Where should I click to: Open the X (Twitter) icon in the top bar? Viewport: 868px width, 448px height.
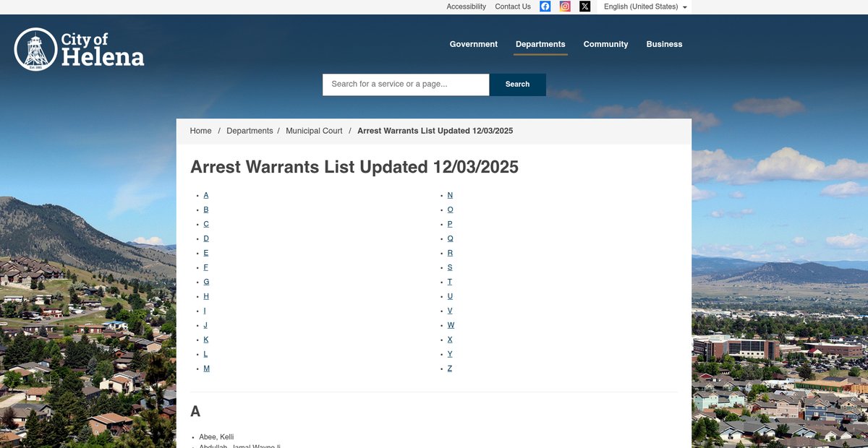point(585,7)
